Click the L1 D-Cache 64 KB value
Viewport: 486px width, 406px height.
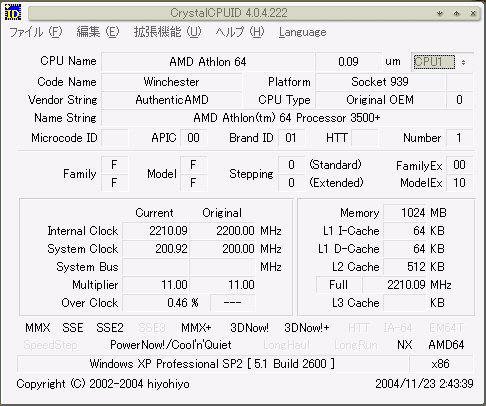(405, 249)
